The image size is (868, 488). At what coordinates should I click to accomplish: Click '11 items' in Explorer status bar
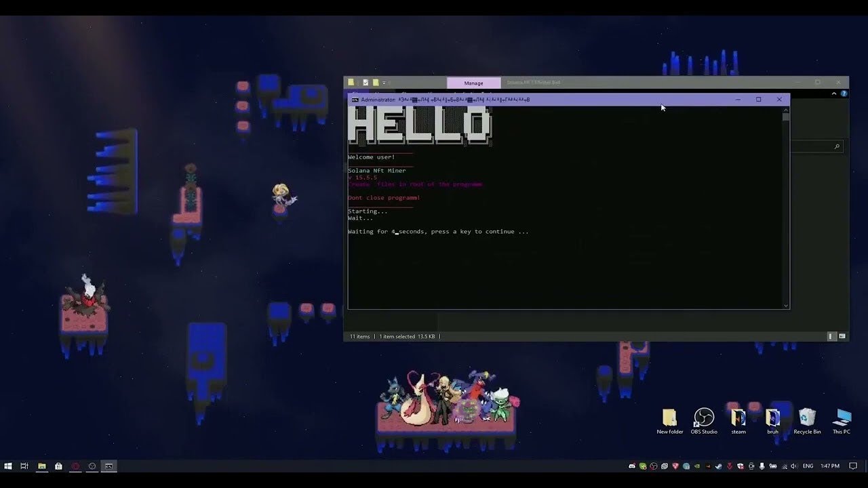tap(360, 336)
